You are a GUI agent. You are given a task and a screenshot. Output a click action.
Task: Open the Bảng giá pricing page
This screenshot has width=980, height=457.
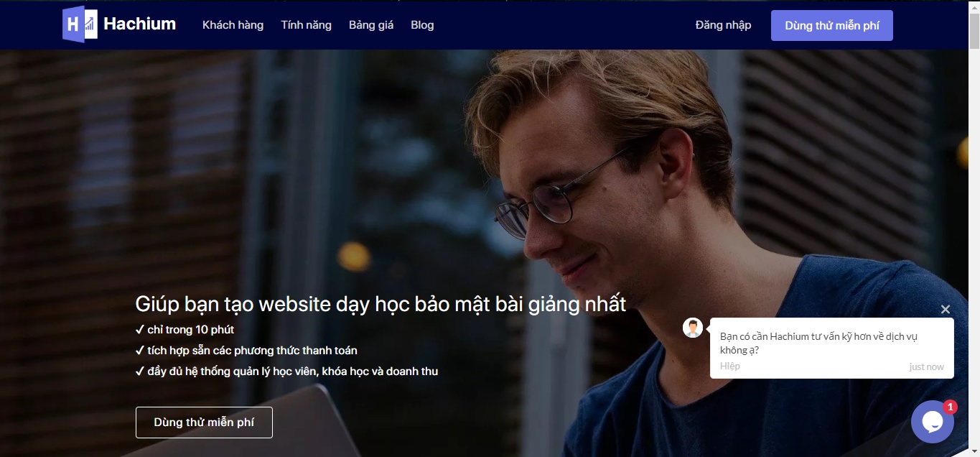click(371, 25)
